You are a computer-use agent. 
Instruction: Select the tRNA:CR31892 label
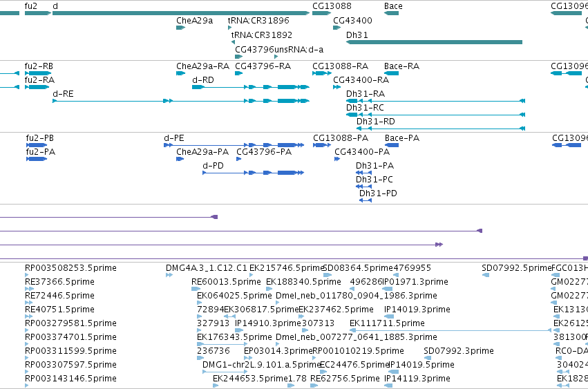[261, 35]
